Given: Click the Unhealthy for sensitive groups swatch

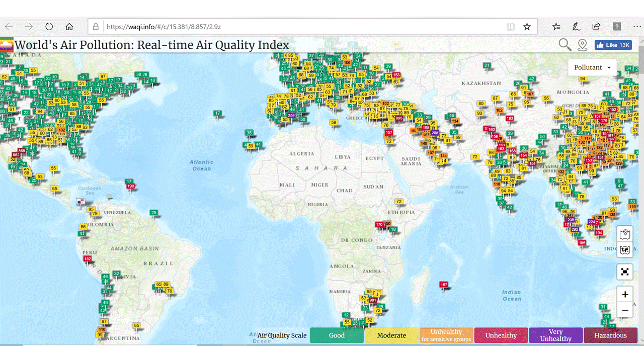Looking at the screenshot, I should click(446, 335).
